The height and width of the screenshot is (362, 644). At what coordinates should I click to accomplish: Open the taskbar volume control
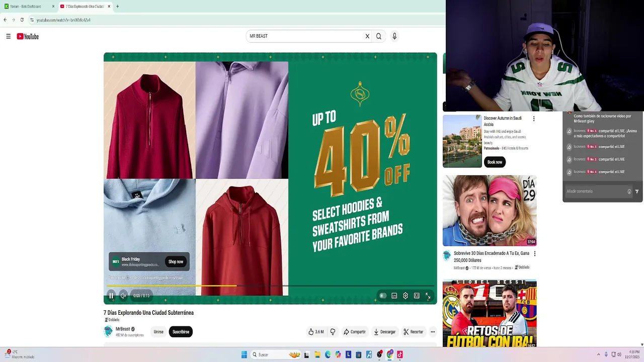(619, 354)
